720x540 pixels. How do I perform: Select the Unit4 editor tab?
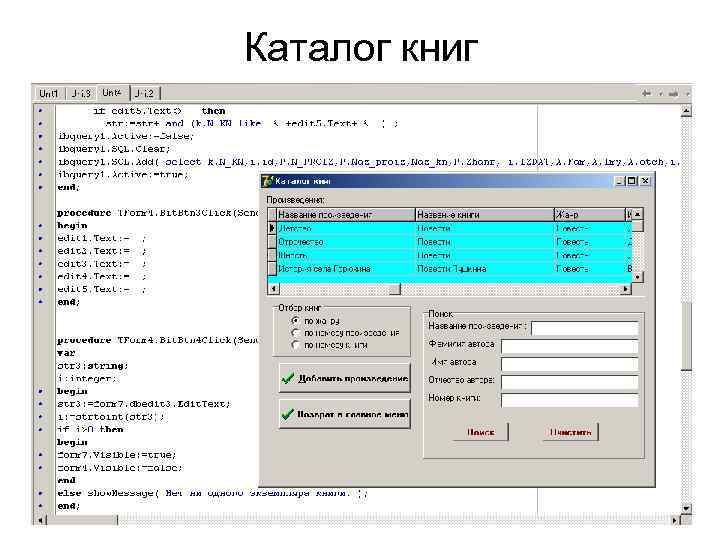[112, 93]
